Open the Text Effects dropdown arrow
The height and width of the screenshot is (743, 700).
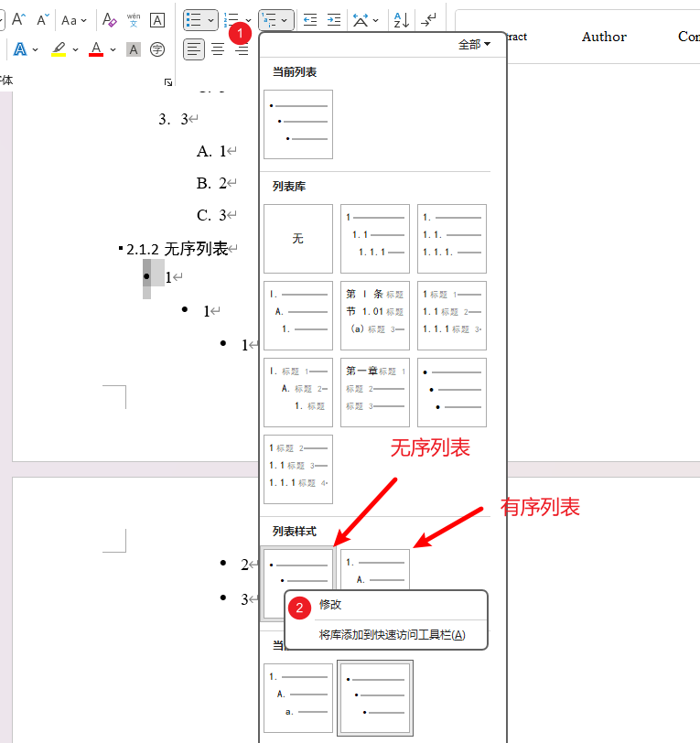(35, 49)
